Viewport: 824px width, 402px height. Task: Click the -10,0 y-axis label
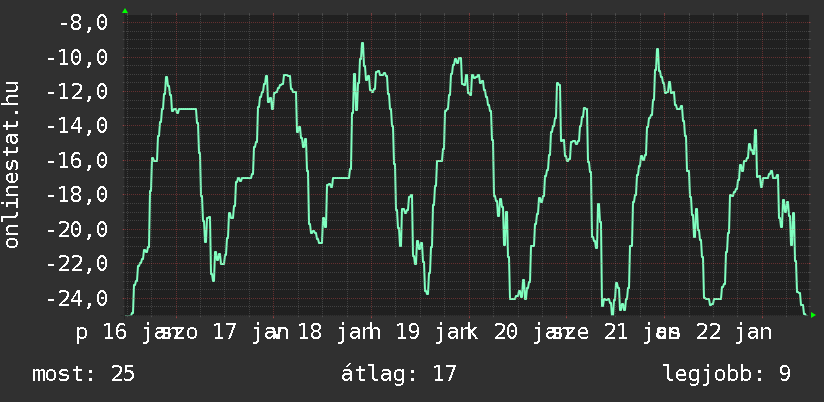pyautogui.click(x=76, y=57)
